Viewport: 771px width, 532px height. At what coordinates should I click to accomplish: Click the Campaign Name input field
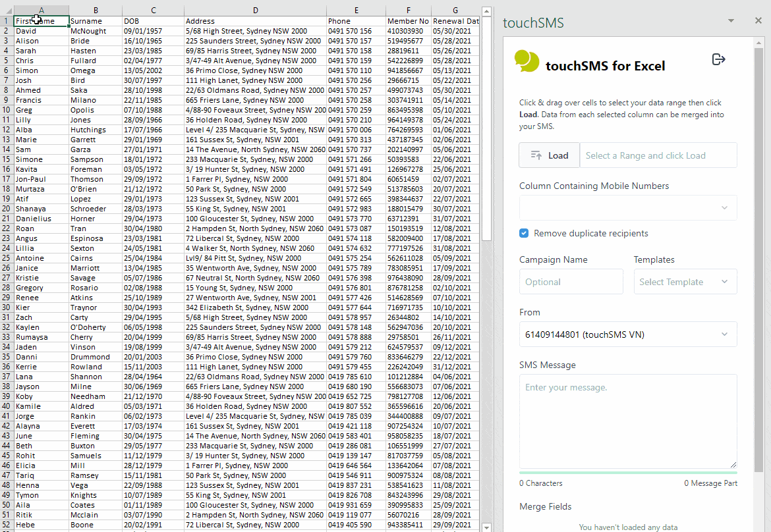(x=571, y=282)
